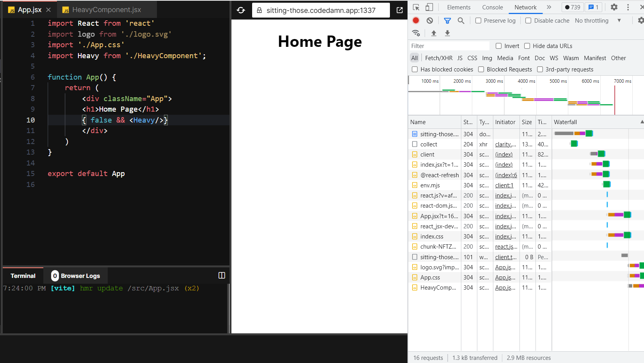The image size is (644, 363).
Task: Select the HeavyComp... request row
Action: (x=526, y=287)
